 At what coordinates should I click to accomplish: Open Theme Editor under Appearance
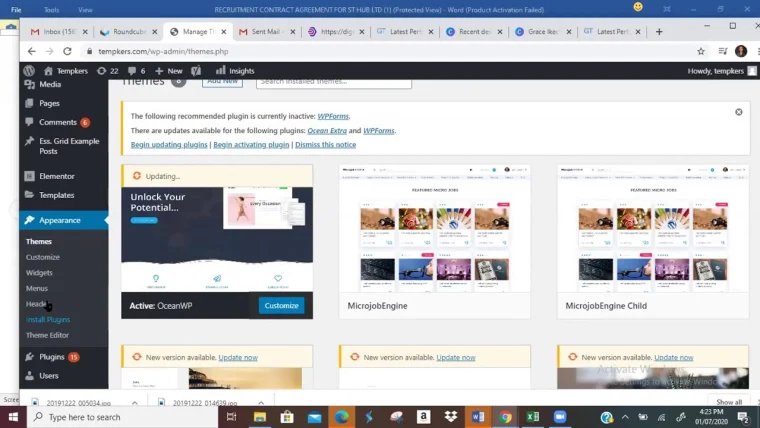pos(48,335)
